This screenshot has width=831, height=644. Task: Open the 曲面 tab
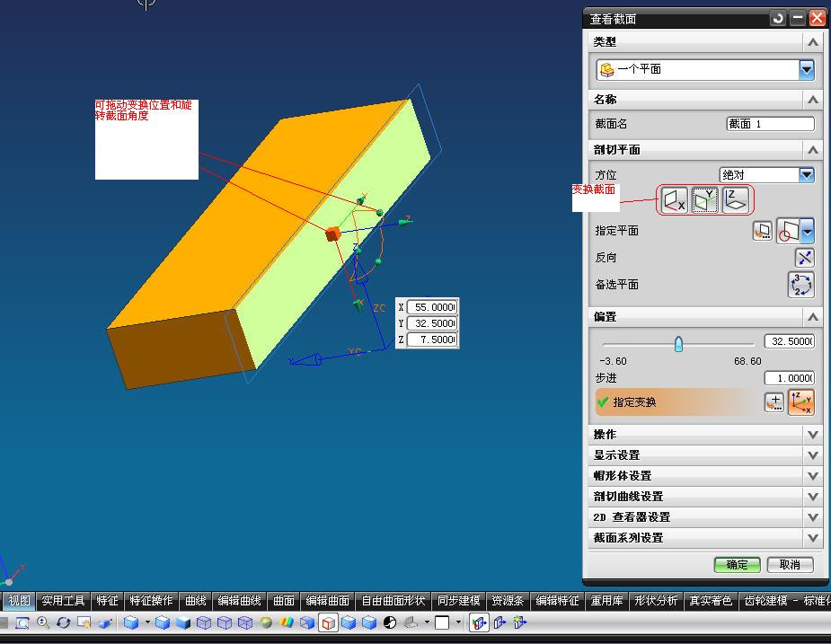284,601
